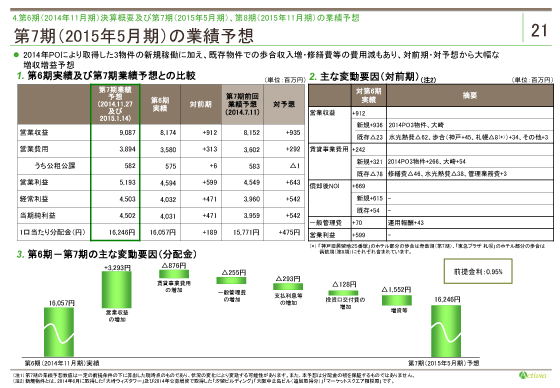Click the 16,246円 green bar with wave
The width and height of the screenshot is (560, 388).
[446, 330]
